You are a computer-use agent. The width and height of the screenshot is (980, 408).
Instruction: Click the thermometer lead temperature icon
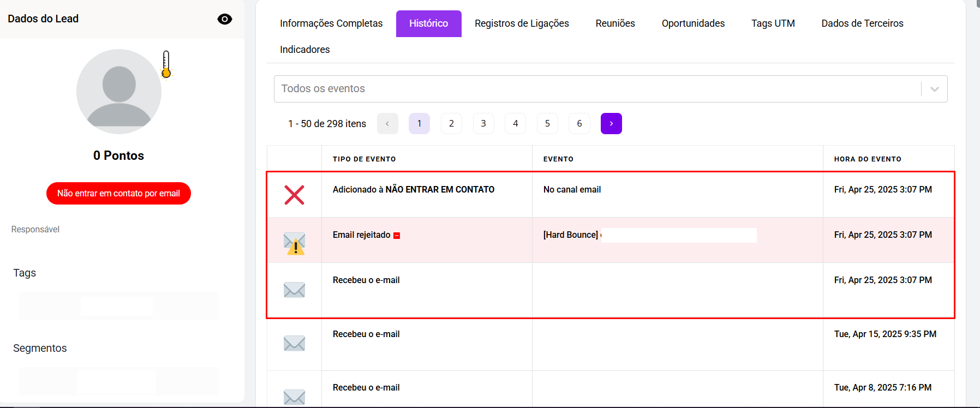(x=166, y=64)
